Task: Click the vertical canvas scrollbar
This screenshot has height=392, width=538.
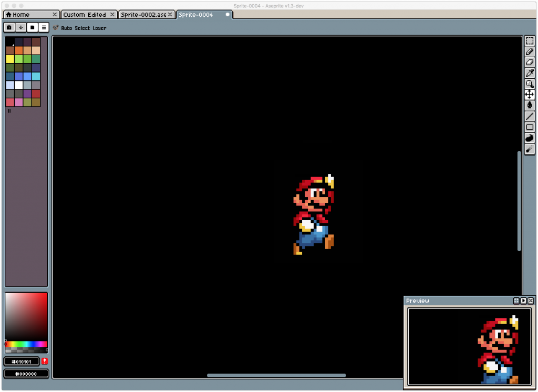Action: [519, 201]
